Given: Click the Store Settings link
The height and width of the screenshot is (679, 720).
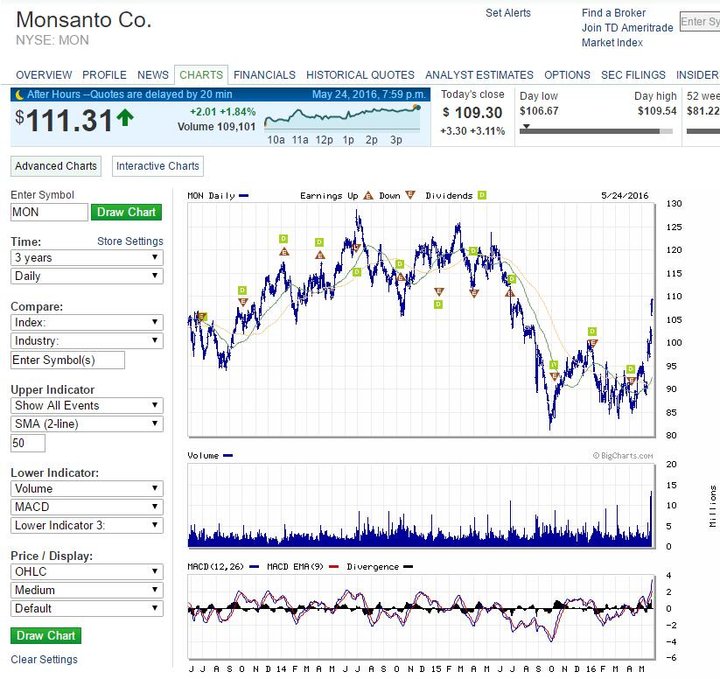Looking at the screenshot, I should [x=130, y=241].
